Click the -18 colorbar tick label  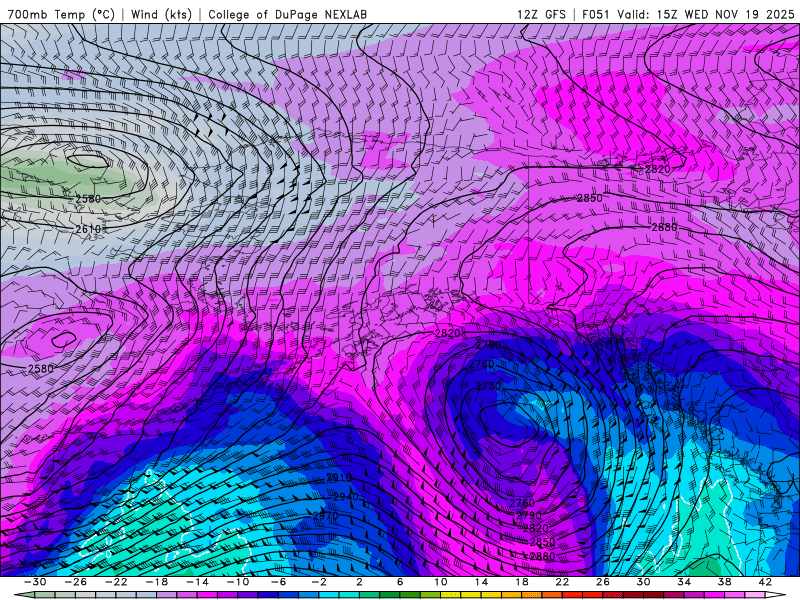coord(157,582)
